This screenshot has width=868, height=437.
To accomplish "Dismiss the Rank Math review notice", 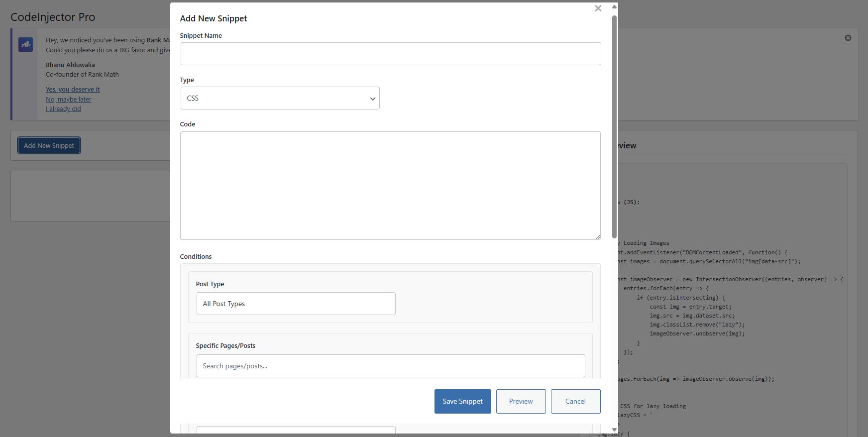I will pyautogui.click(x=848, y=38).
